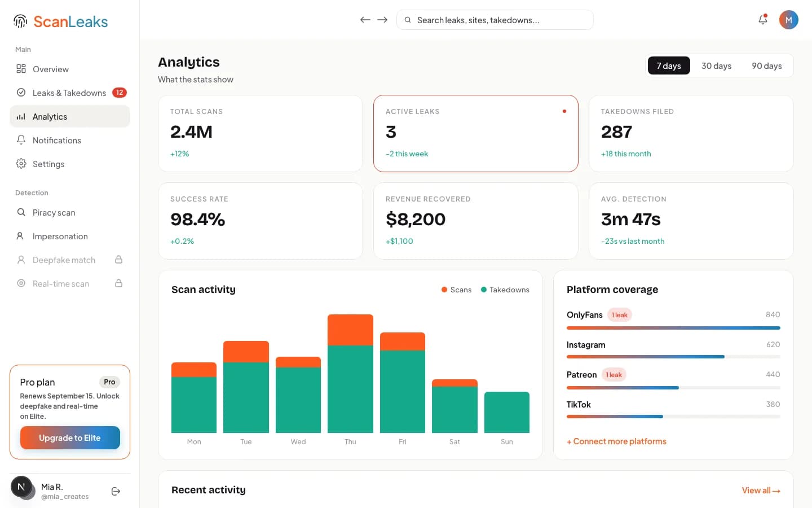This screenshot has width=812, height=508.
Task: Click the red dot in Active Leaks
Action: click(564, 111)
